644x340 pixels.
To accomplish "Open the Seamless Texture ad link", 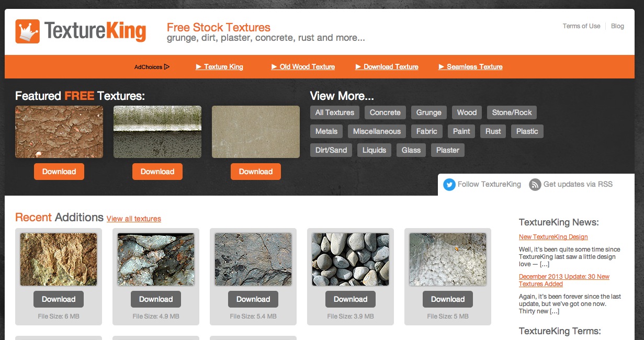I will tap(471, 67).
